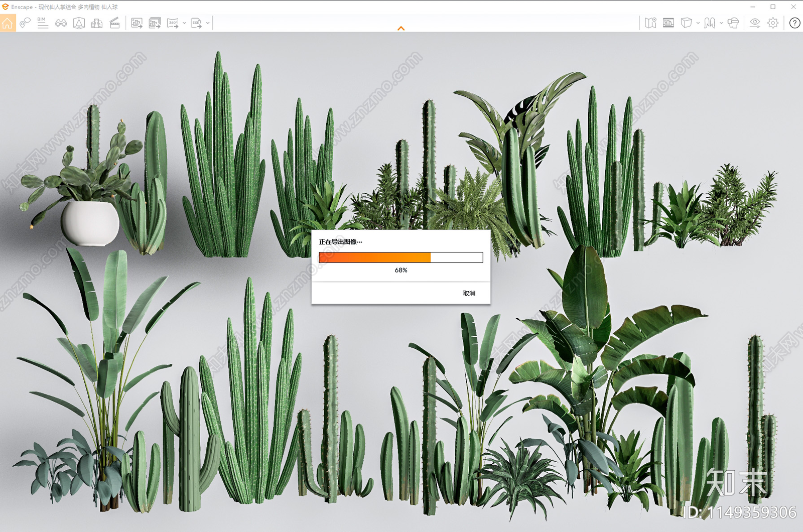The width and height of the screenshot is (803, 532).
Task: Expand navigation mode dropdown arrow
Action: pos(721,23)
